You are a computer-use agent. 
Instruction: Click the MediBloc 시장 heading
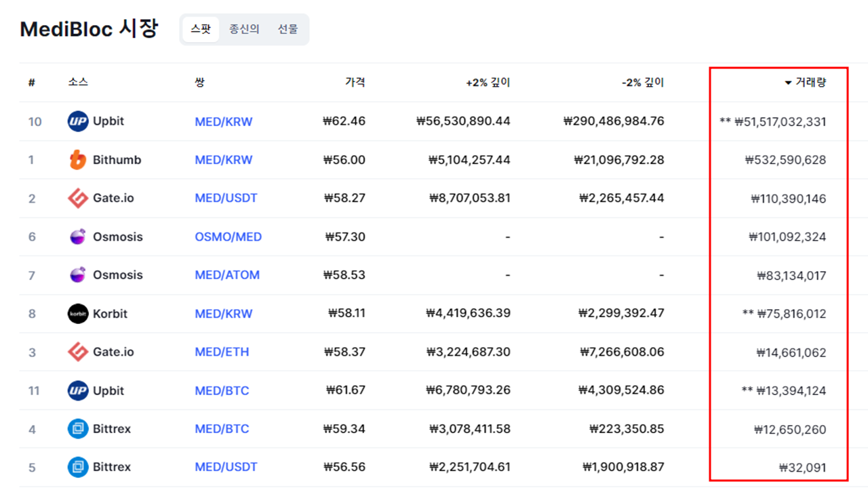(89, 29)
